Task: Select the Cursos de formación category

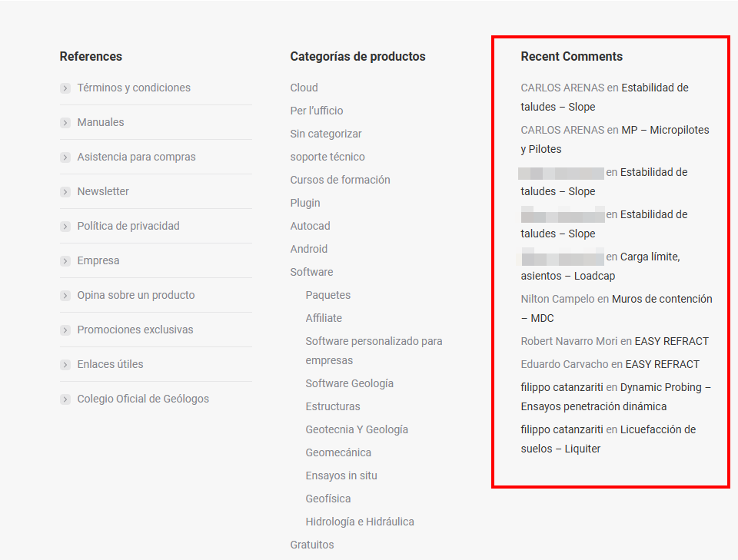Action: click(339, 179)
